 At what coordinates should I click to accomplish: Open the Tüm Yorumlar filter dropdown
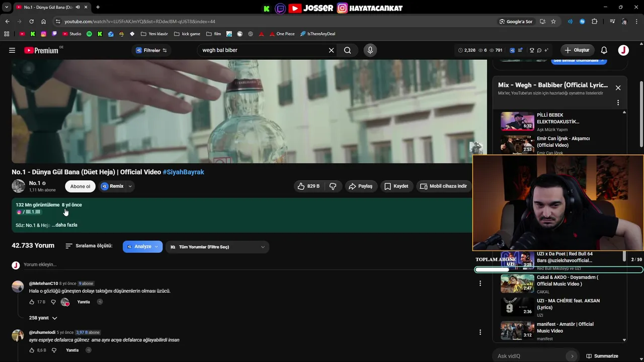pos(217,247)
